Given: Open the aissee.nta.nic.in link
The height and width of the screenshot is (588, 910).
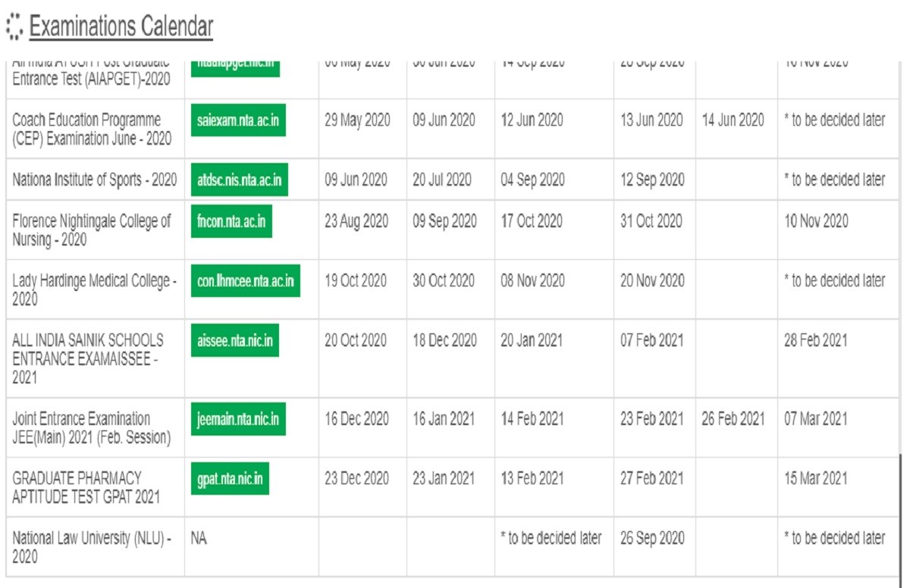Looking at the screenshot, I should click(234, 341).
